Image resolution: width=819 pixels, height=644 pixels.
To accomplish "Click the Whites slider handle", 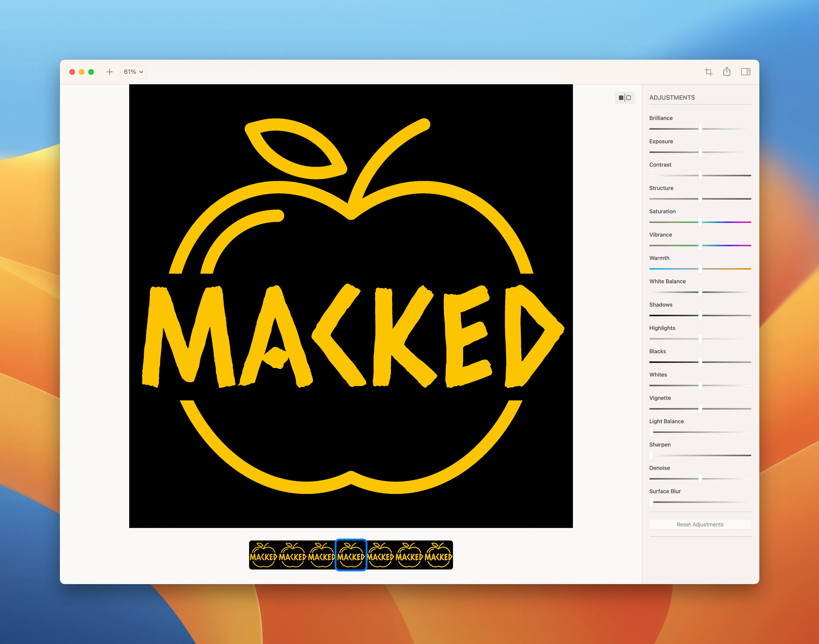I will point(700,385).
